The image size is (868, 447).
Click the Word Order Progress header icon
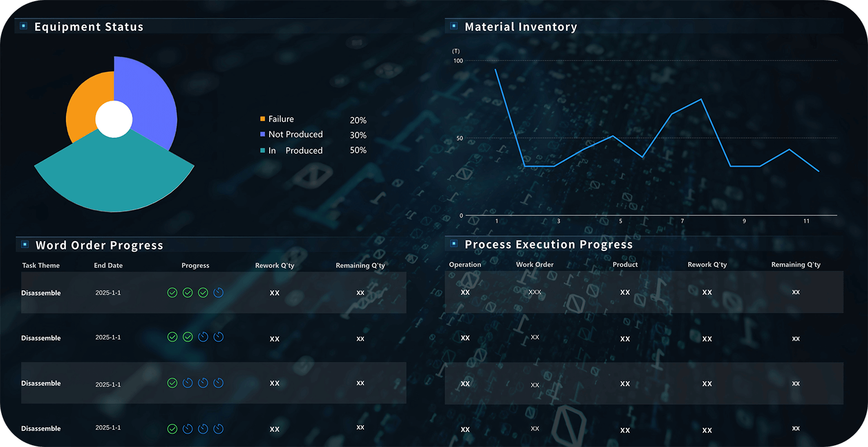click(x=24, y=245)
